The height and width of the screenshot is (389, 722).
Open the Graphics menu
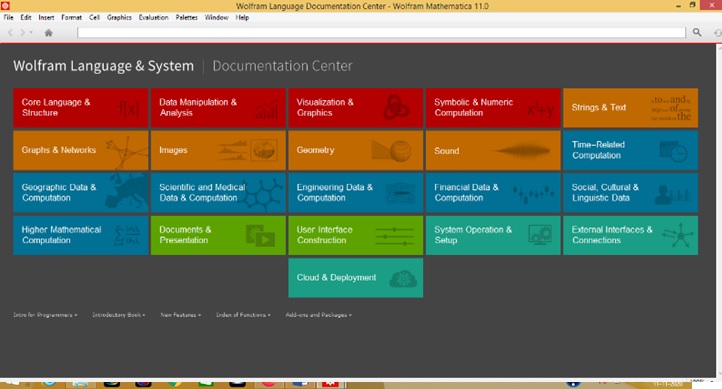(x=119, y=17)
